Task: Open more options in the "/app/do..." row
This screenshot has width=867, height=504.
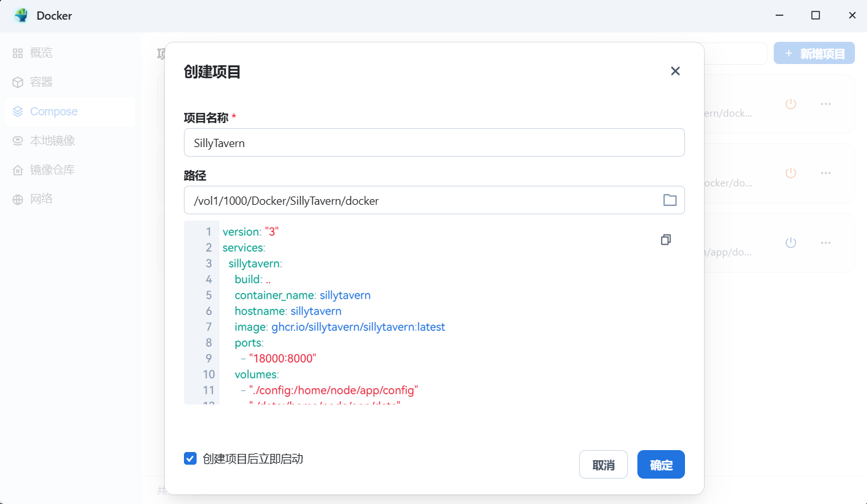Action: point(826,242)
